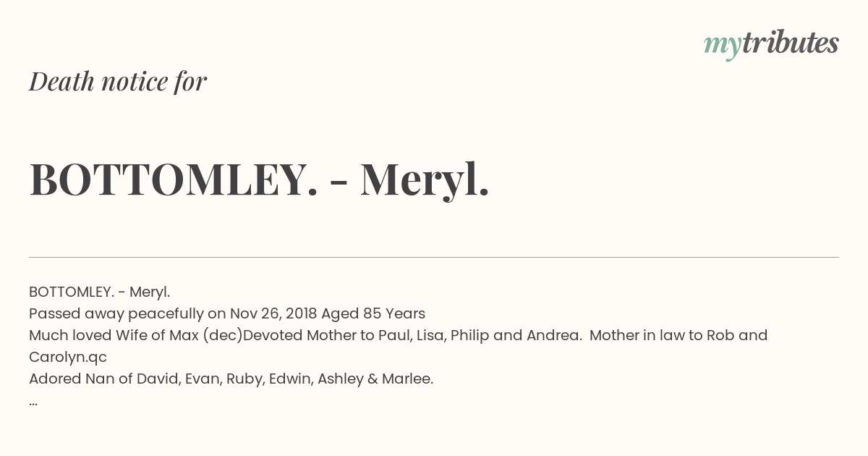Screen dimensions: 868x456
Task: Click the "Passed away peacefully on Nov 26, 2018" line
Action: coord(173,313)
